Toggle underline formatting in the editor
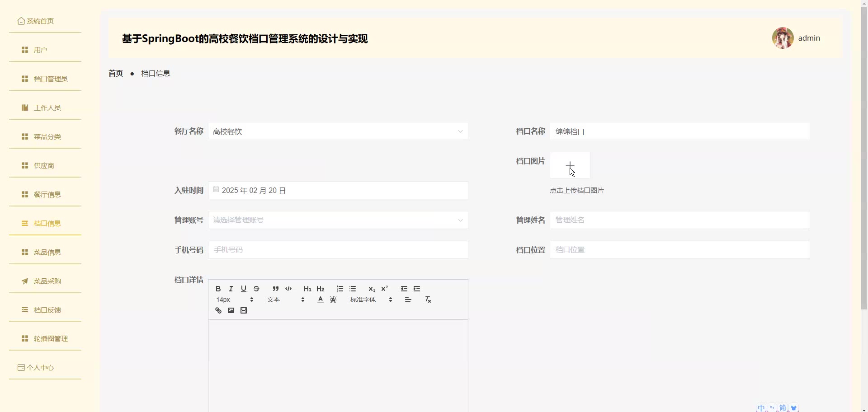This screenshot has width=868, height=412. [x=244, y=289]
